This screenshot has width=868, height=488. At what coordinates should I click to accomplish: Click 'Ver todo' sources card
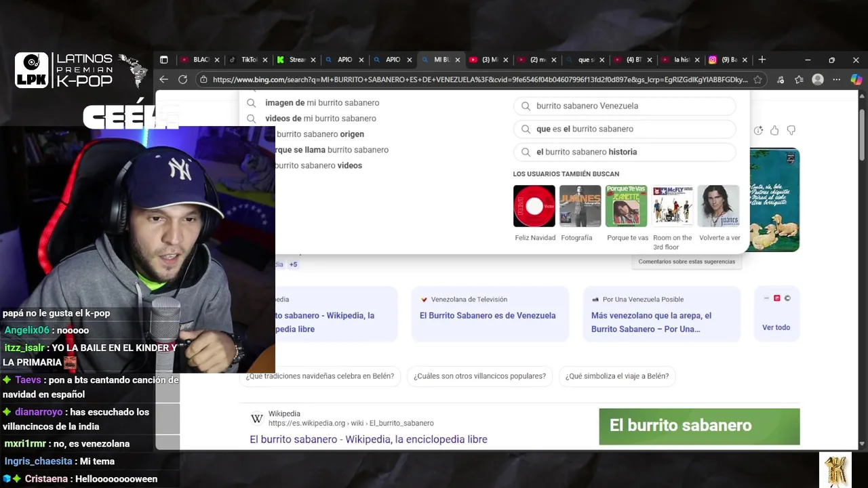776,314
